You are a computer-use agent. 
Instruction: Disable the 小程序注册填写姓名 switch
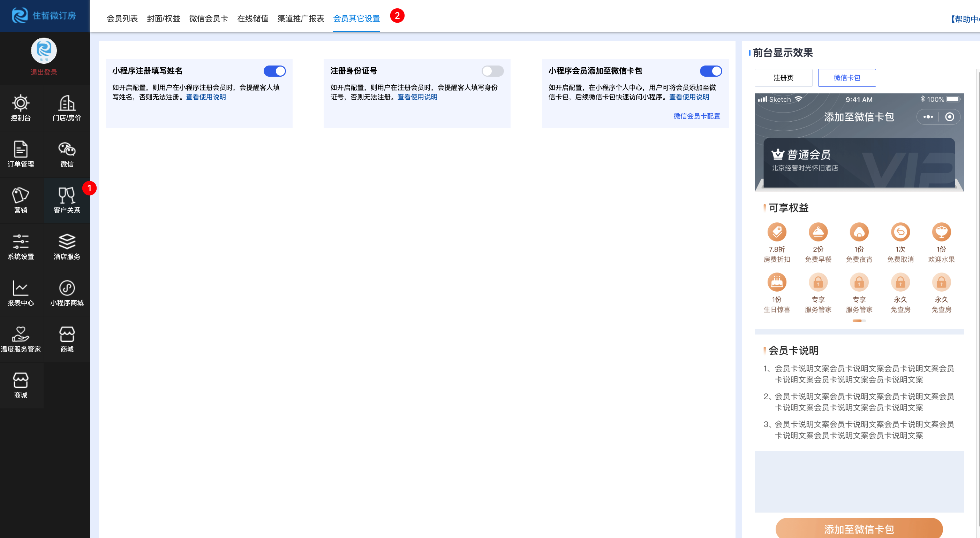click(x=274, y=71)
